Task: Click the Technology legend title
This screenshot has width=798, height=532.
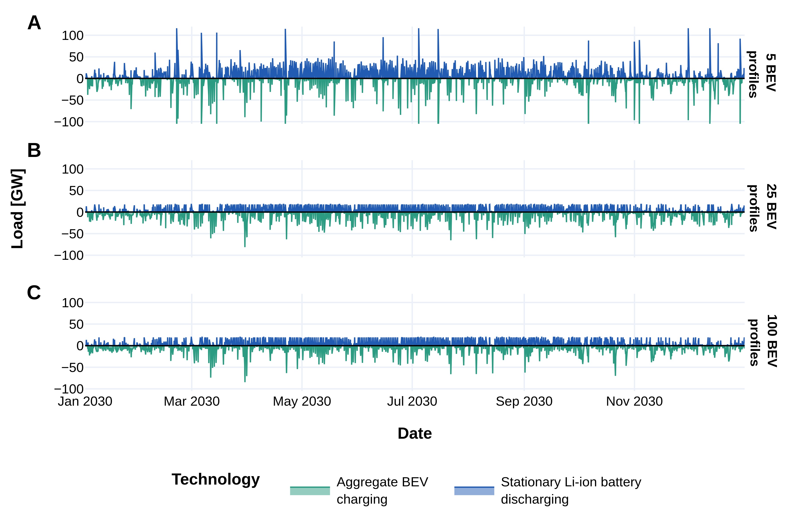Action: 215,479
